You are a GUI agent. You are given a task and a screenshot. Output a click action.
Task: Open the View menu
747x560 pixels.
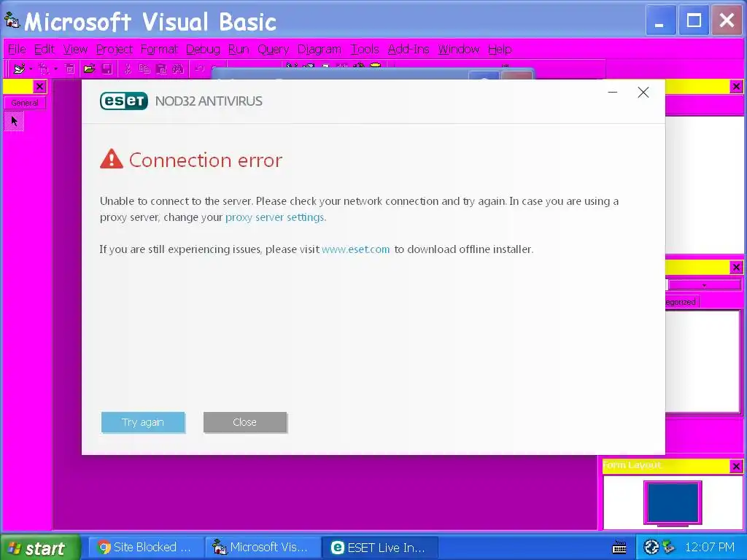[x=75, y=49]
